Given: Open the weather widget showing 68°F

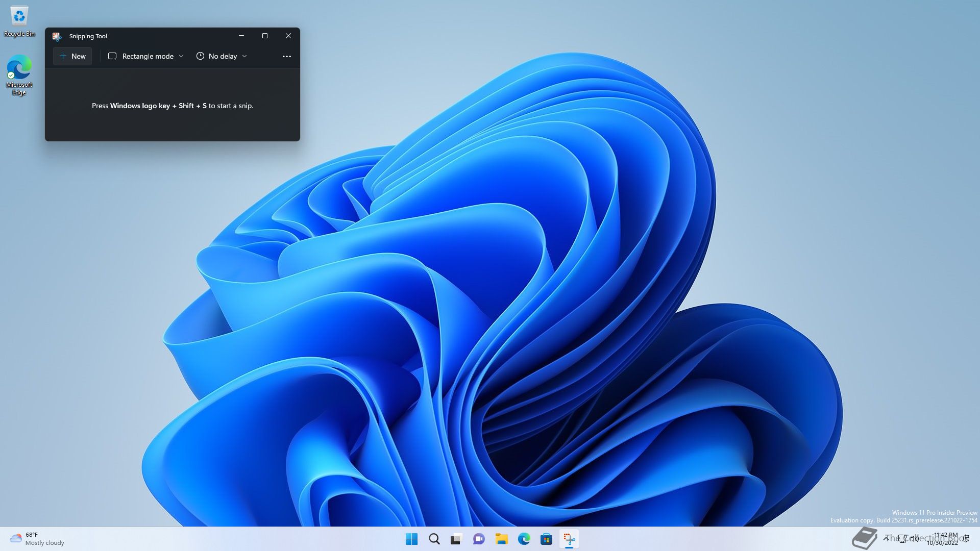Looking at the screenshot, I should coord(37,539).
